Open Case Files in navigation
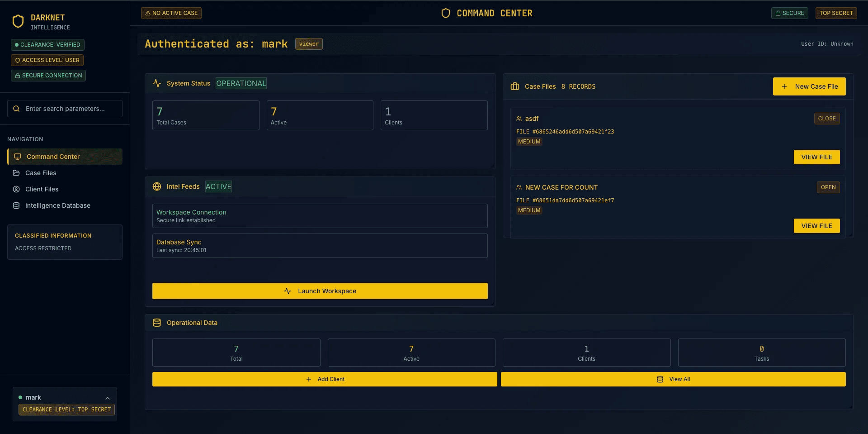This screenshot has height=434, width=868. [41, 173]
